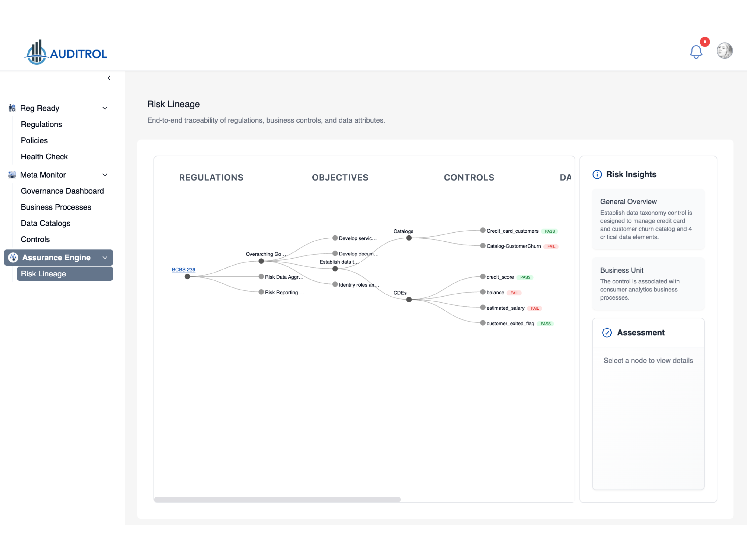Click the Meta Monitor sidebar icon
This screenshot has width=747, height=560.
(x=12, y=175)
